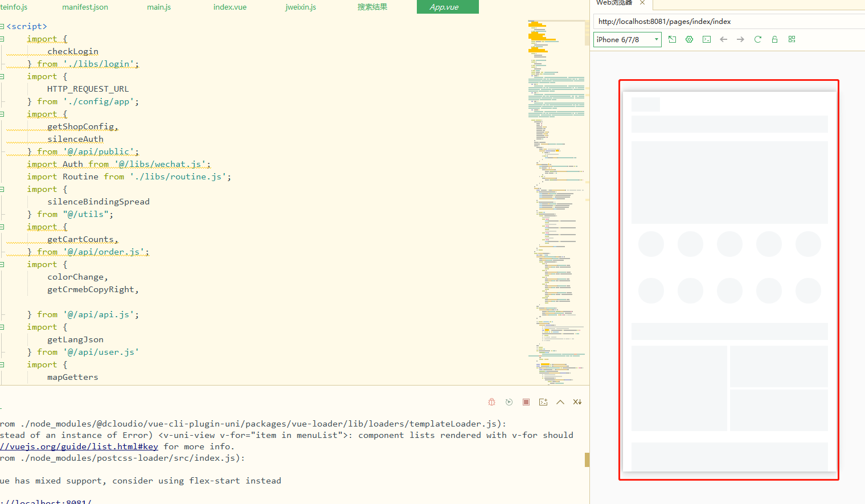Screen dimensions: 865x504
Task: Open preview in external browser icon
Action: pyautogui.click(x=673, y=39)
